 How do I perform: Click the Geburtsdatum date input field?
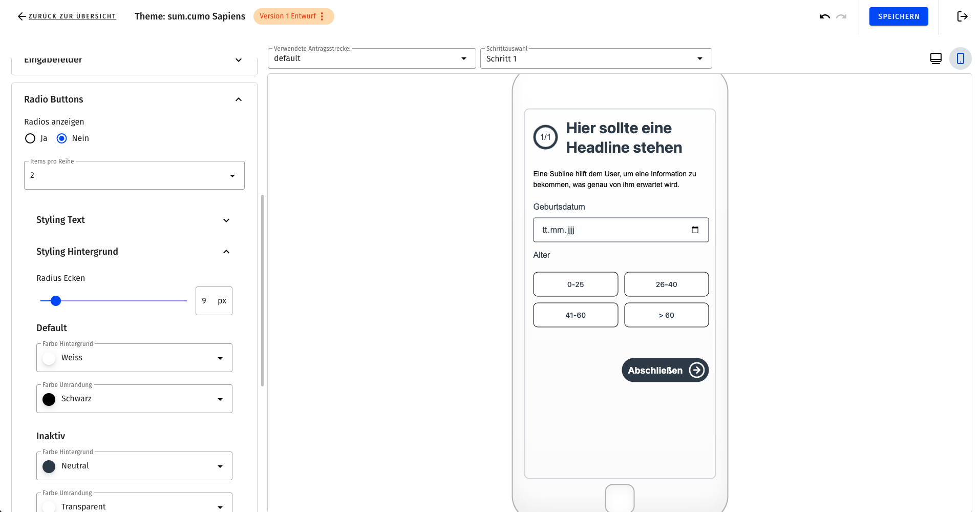(621, 230)
